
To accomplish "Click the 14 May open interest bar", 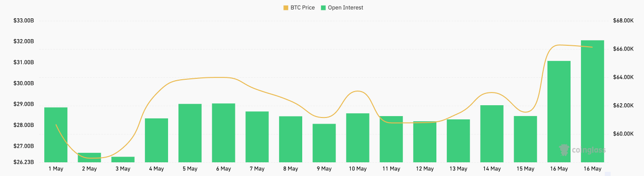I will [x=492, y=134].
